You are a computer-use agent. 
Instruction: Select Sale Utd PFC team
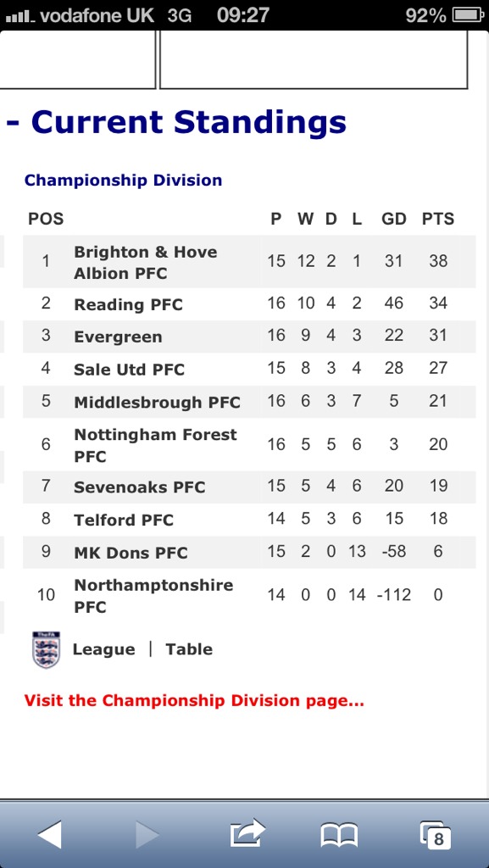[x=130, y=370]
